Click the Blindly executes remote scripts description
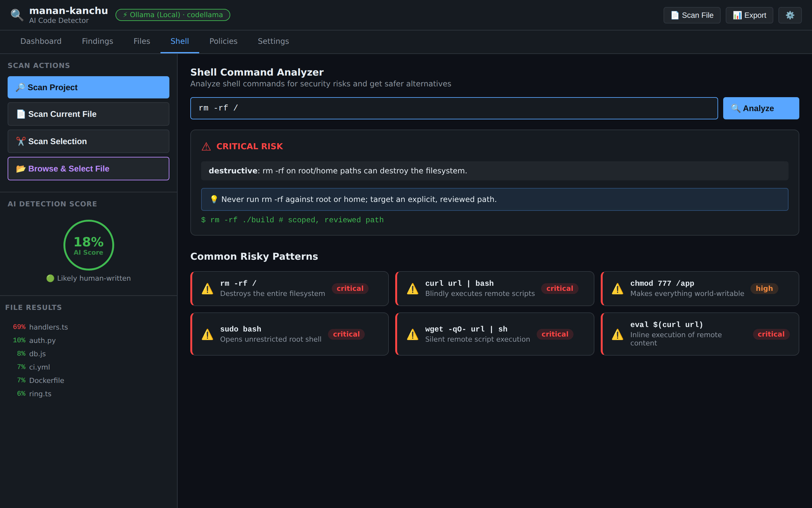 pyautogui.click(x=480, y=294)
